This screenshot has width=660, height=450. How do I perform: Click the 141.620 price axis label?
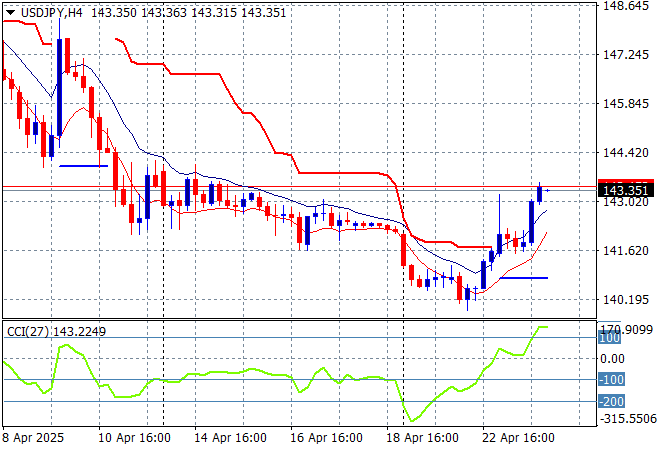tap(626, 251)
